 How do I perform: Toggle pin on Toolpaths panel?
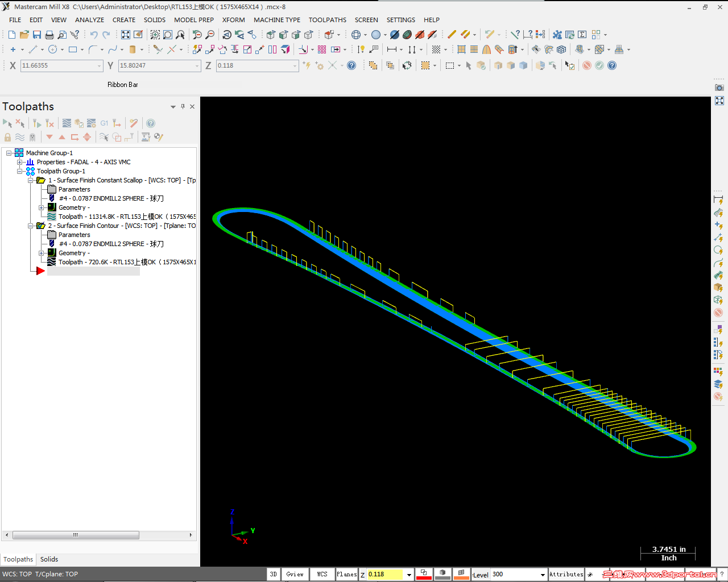(183, 106)
